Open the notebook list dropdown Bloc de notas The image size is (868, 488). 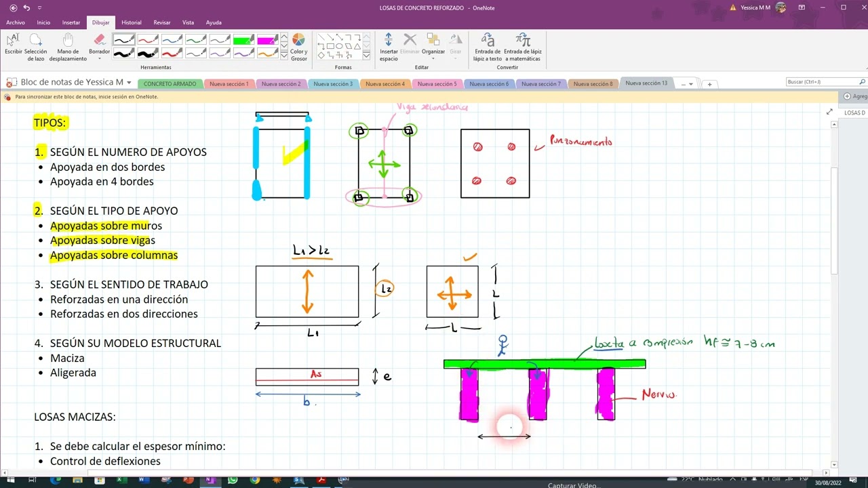point(129,83)
